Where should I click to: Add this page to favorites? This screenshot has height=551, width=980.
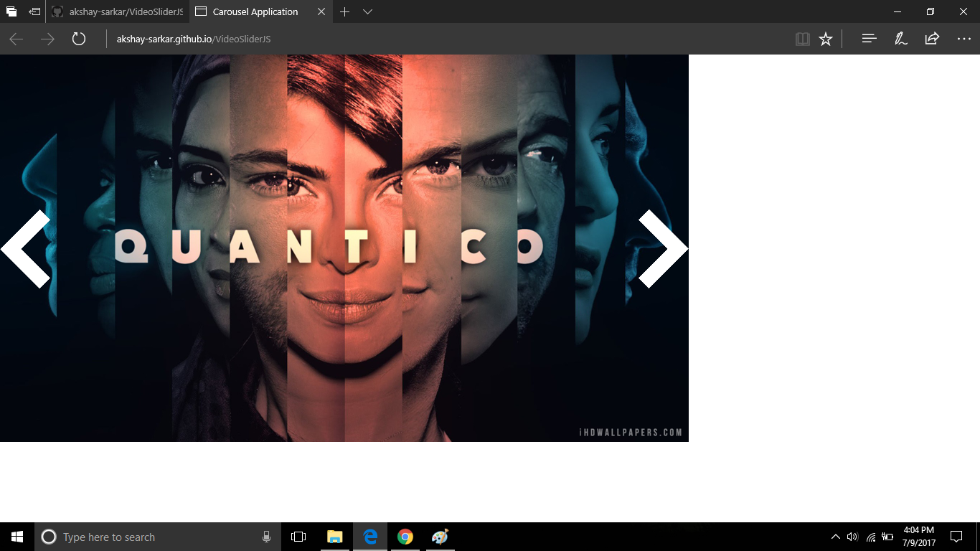pos(826,39)
